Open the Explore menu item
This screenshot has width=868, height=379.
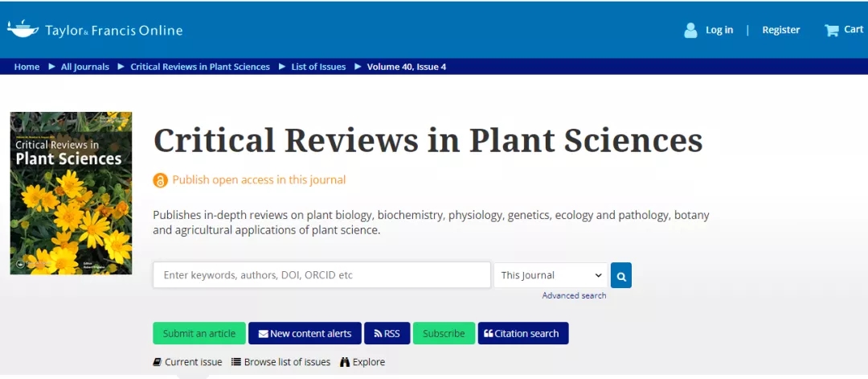pos(362,362)
